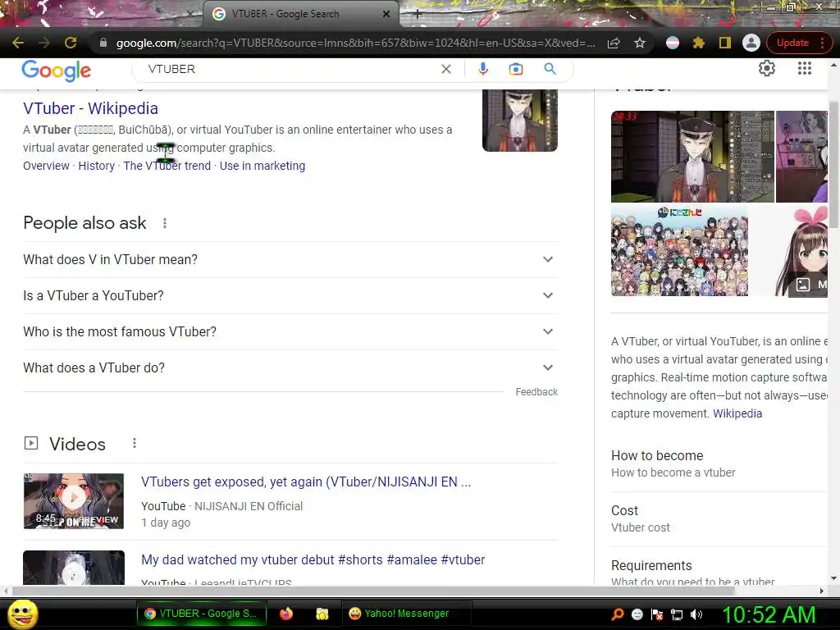Open the folder icon in taskbar
The height and width of the screenshot is (630, 840).
322,614
